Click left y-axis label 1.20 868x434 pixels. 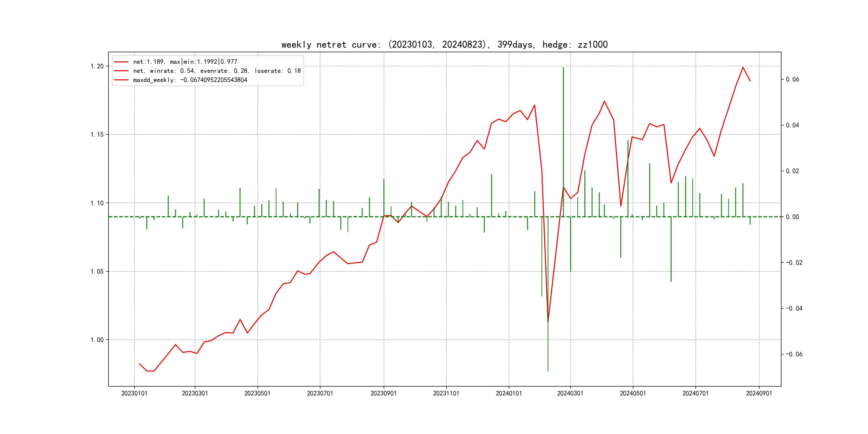97,66
